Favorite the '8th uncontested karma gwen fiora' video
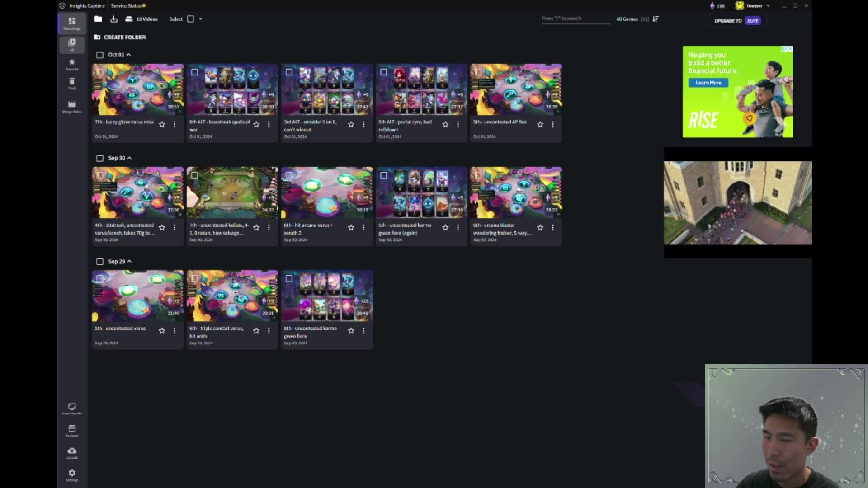Image resolution: width=868 pixels, height=488 pixels. coord(351,331)
